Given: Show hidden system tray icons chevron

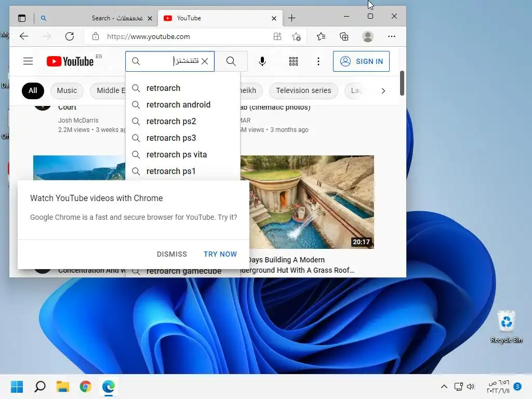Looking at the screenshot, I should (x=444, y=387).
